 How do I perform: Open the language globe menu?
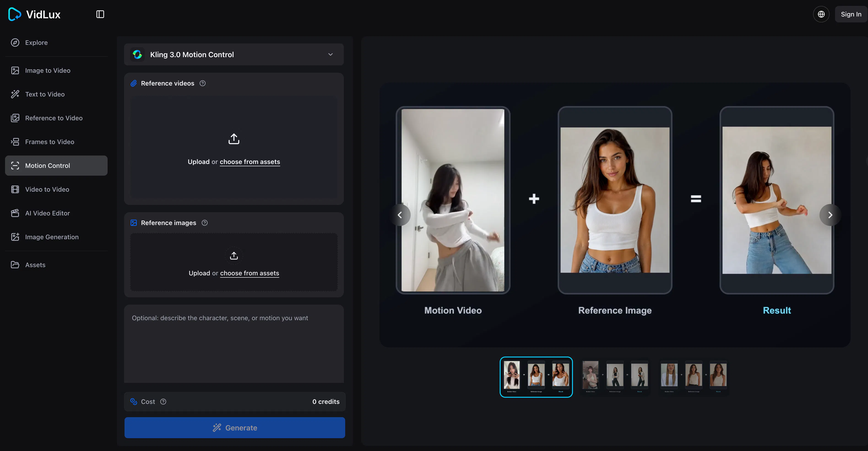point(821,14)
